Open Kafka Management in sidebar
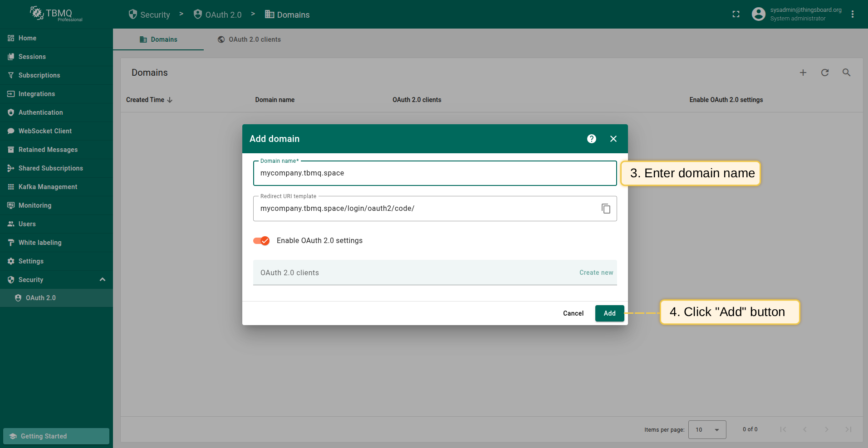Viewport: 868px width, 448px height. point(48,187)
